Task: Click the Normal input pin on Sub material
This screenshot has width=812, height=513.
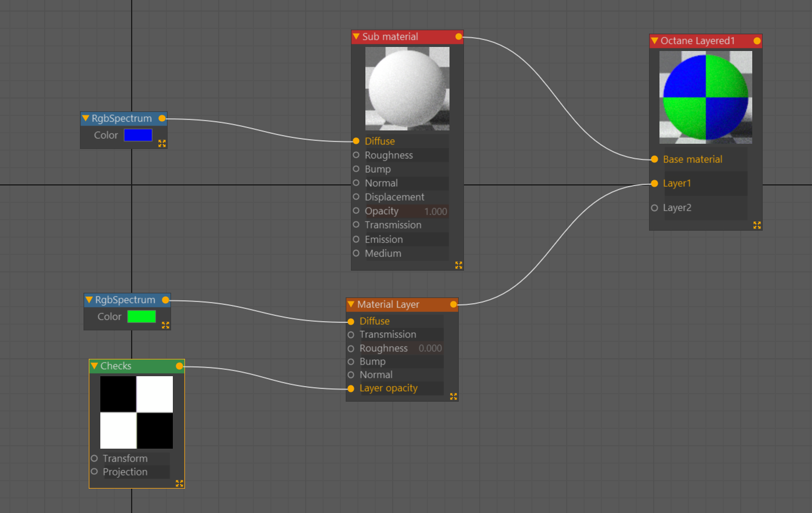Action: [356, 183]
